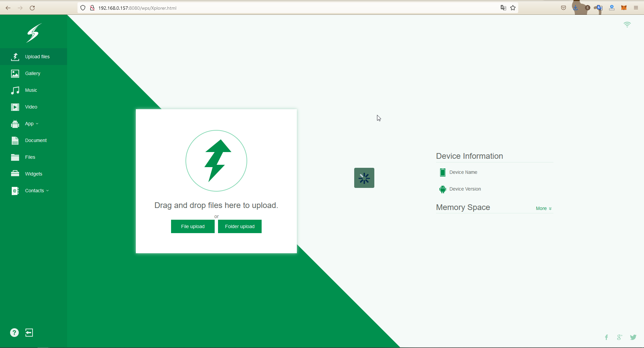Click the Device Information heading
Screen dimensions: 644x348
tap(470, 156)
